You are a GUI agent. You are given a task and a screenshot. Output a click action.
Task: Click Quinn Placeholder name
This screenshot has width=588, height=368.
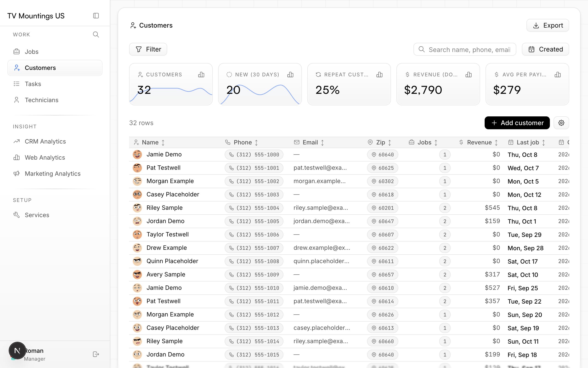coord(172,261)
